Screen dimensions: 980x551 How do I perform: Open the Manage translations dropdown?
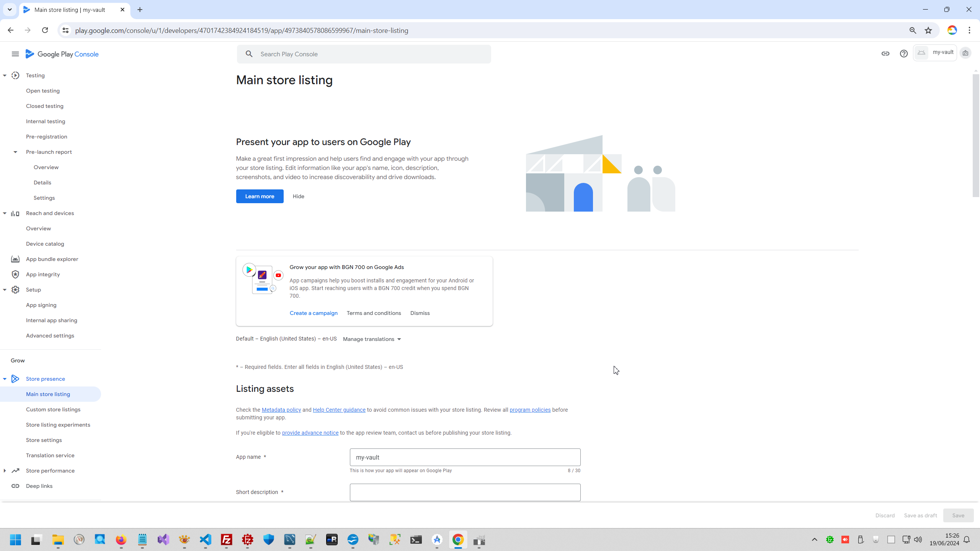click(x=372, y=339)
